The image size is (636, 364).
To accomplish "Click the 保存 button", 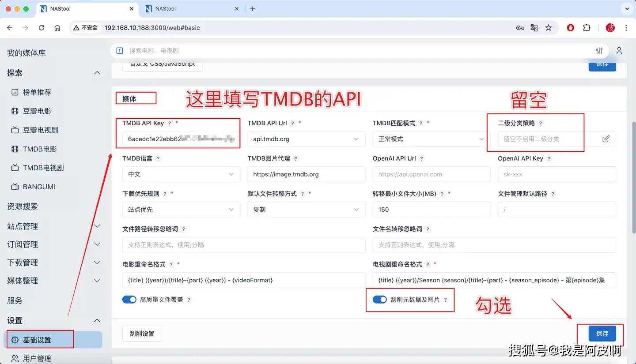I will pos(602,334).
